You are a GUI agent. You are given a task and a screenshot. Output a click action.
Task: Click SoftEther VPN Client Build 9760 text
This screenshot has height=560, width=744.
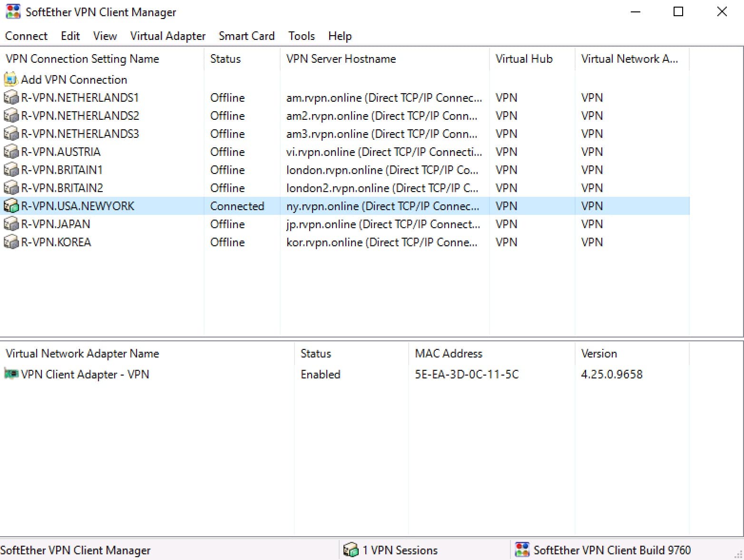pos(612,550)
